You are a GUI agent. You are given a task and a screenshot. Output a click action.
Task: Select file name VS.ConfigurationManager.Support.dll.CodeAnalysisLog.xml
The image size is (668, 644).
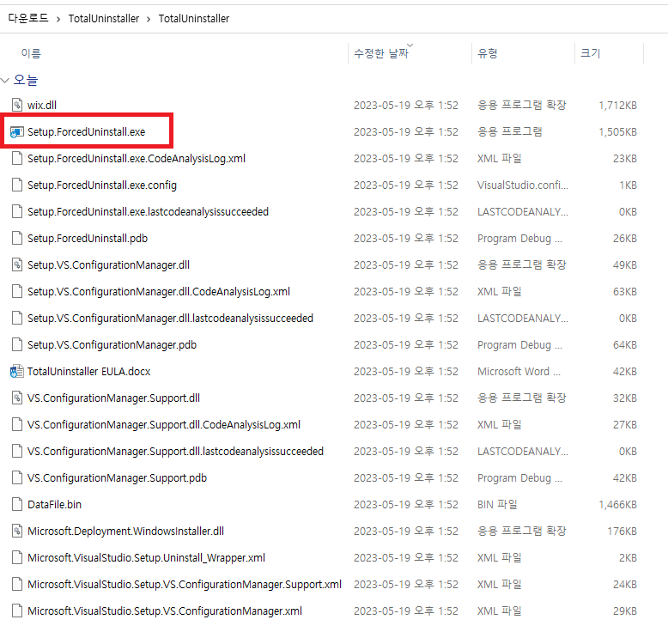pos(164,425)
